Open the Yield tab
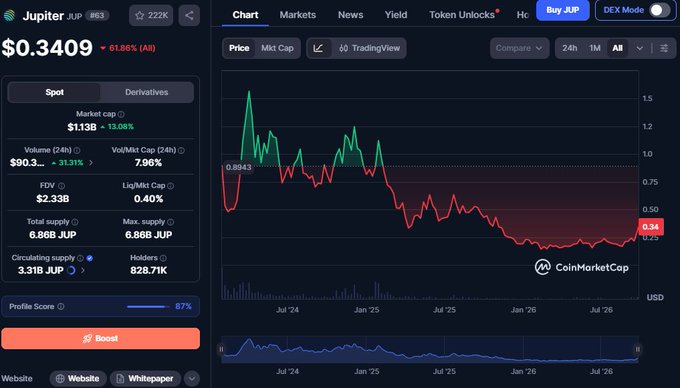The image size is (680, 388). (x=396, y=15)
